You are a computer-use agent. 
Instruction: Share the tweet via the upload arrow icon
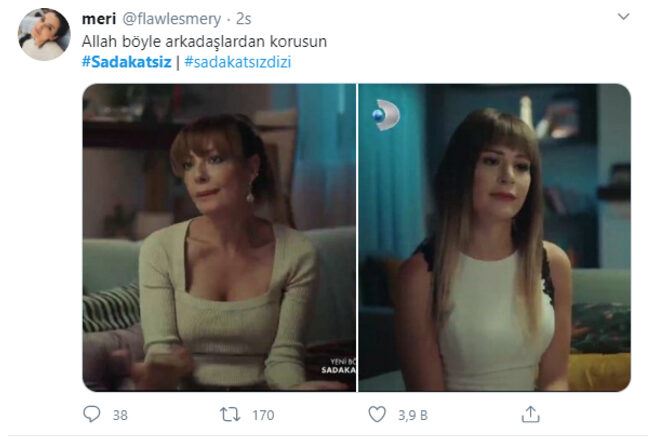pos(530,414)
